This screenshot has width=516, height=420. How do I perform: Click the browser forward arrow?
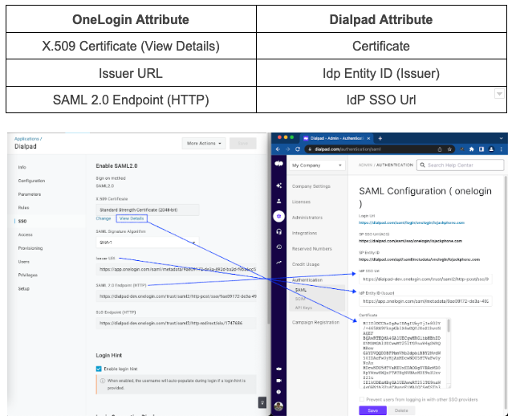287,149
